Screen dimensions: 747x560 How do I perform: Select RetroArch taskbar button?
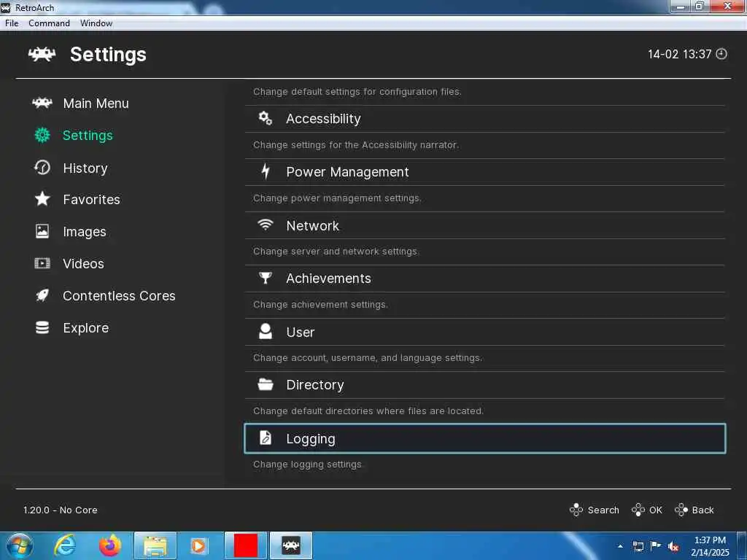(291, 545)
